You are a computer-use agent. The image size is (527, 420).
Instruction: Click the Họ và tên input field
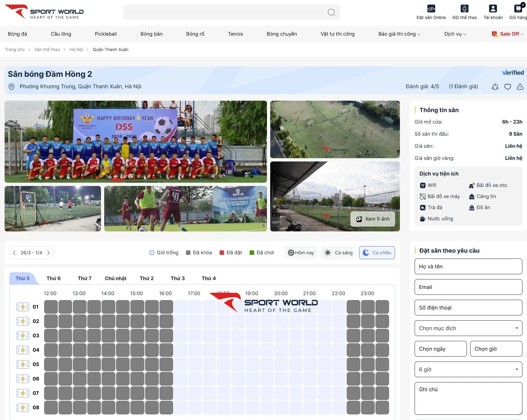click(x=468, y=266)
